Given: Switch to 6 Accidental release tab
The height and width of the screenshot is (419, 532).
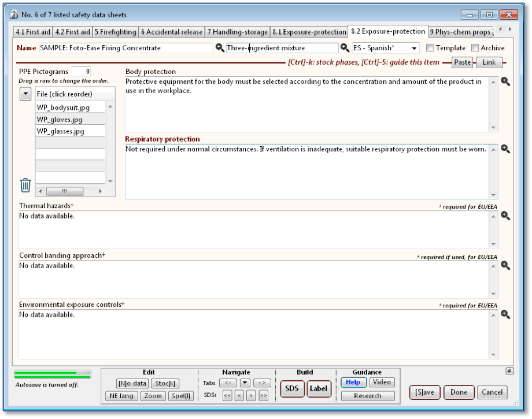Looking at the screenshot, I should coord(172,32).
